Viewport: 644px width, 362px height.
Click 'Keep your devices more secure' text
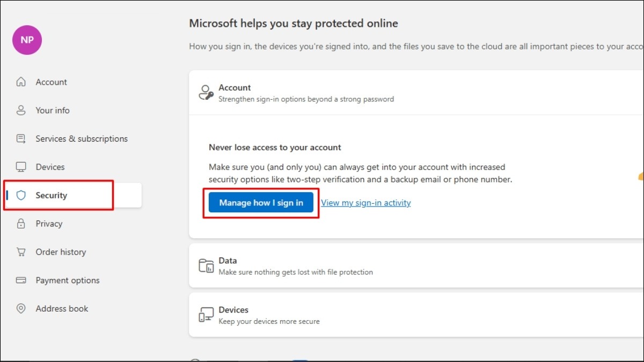coord(269,322)
